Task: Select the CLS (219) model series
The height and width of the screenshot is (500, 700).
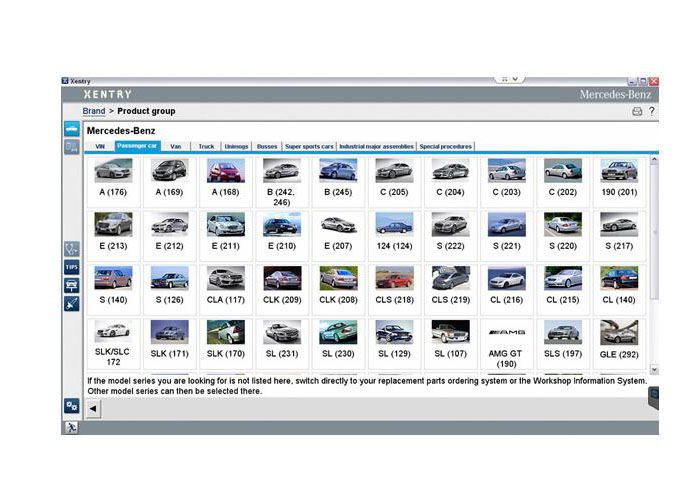Action: [450, 289]
